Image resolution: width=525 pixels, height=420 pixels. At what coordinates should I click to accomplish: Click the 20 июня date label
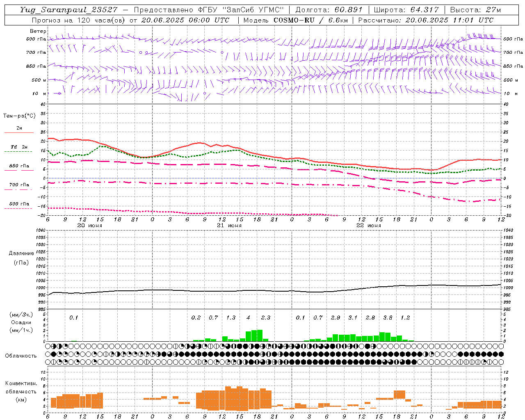(89, 226)
